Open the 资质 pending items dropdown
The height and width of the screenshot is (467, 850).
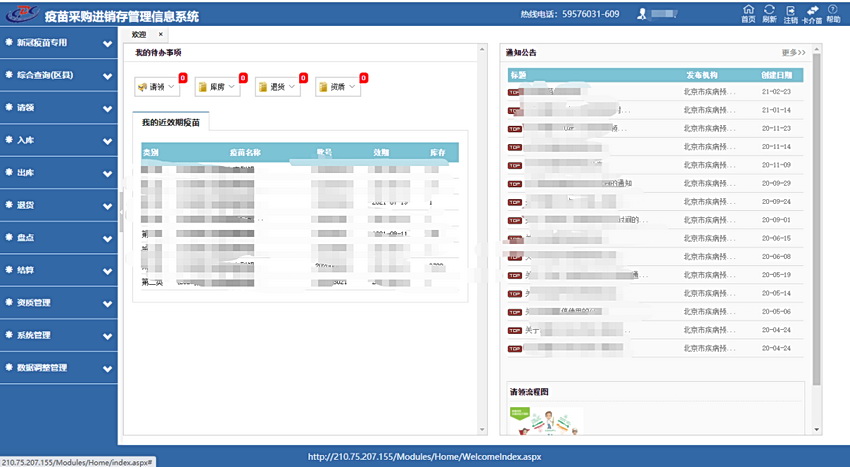(x=337, y=87)
